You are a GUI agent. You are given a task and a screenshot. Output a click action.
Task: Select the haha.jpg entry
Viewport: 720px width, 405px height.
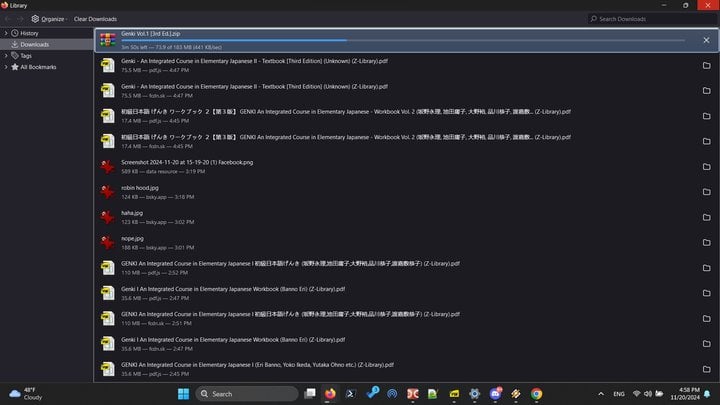pos(406,217)
